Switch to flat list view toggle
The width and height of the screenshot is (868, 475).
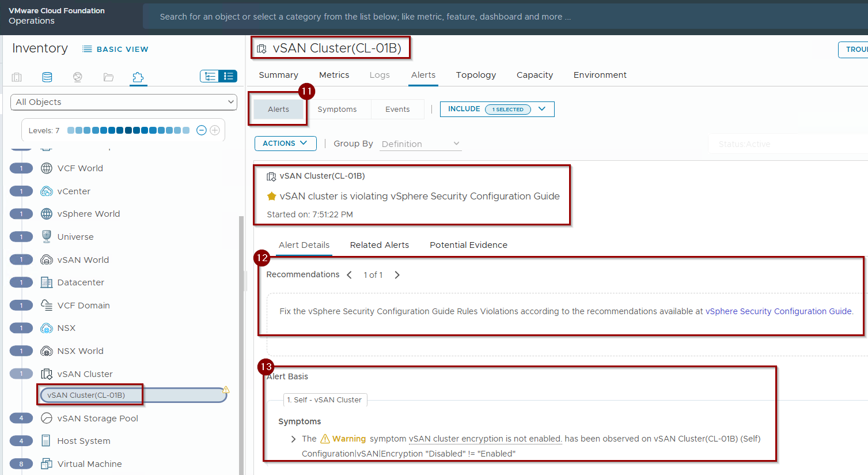229,76
